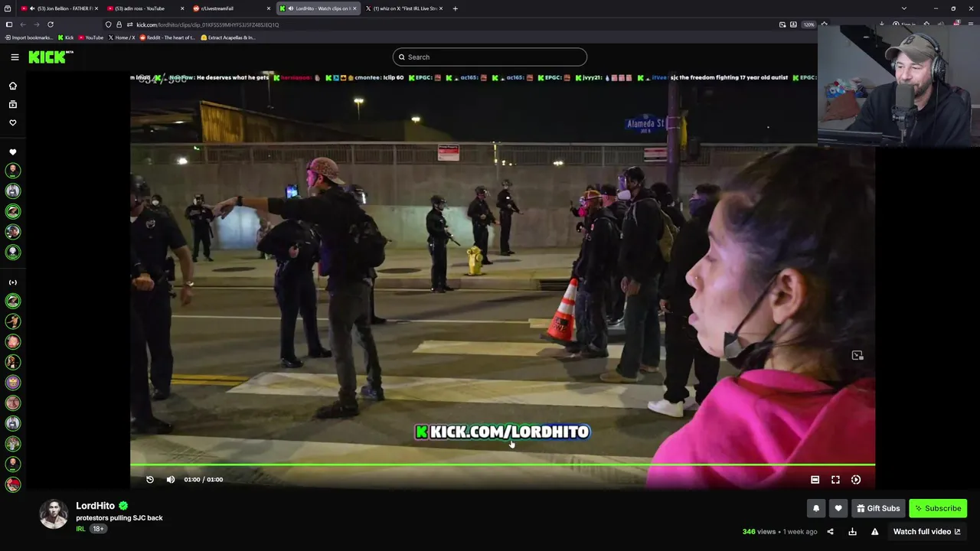Open a new browser tab

coord(455,8)
